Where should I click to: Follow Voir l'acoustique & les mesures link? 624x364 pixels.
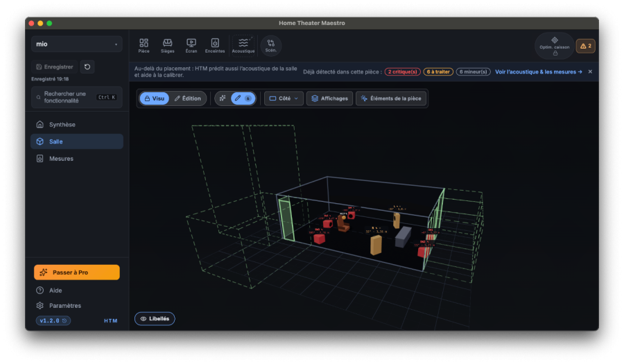[x=539, y=71]
